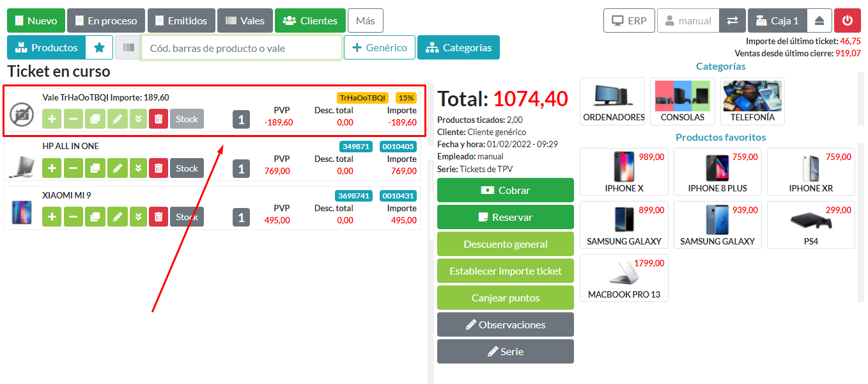
Task: Click the barcode scanner icon
Action: click(129, 47)
